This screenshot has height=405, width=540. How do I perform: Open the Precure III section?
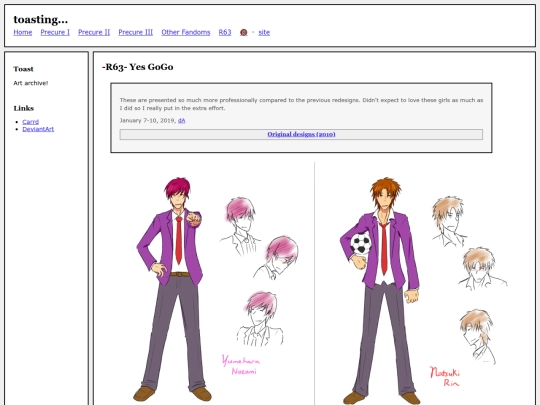pyautogui.click(x=136, y=32)
